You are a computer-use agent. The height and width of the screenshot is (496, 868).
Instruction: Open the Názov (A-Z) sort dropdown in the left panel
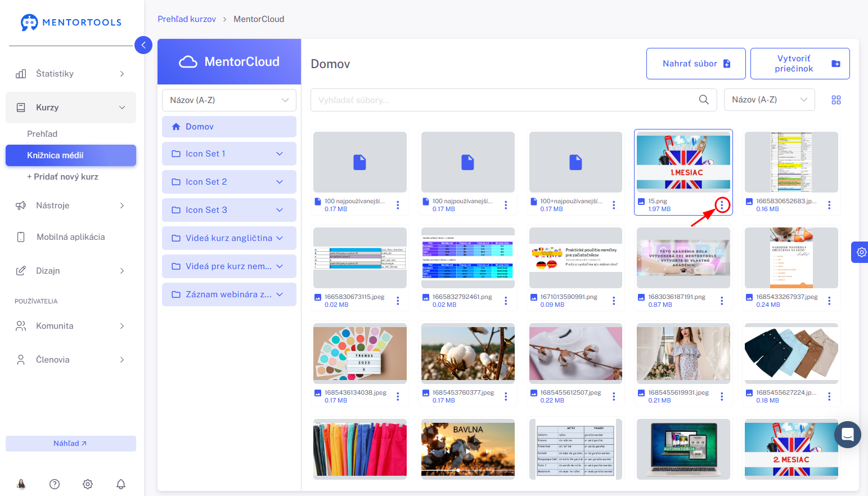[229, 100]
